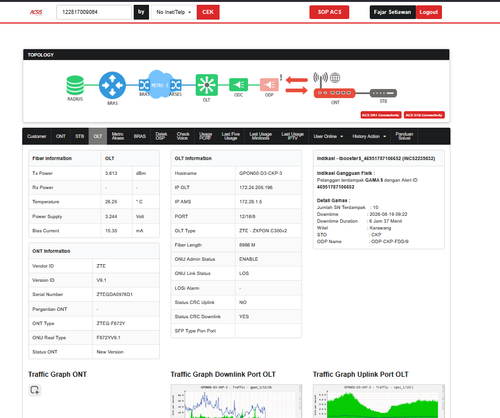The image size is (500, 418).
Task: Click the RADIUS database icon in topology
Action: 75,85
